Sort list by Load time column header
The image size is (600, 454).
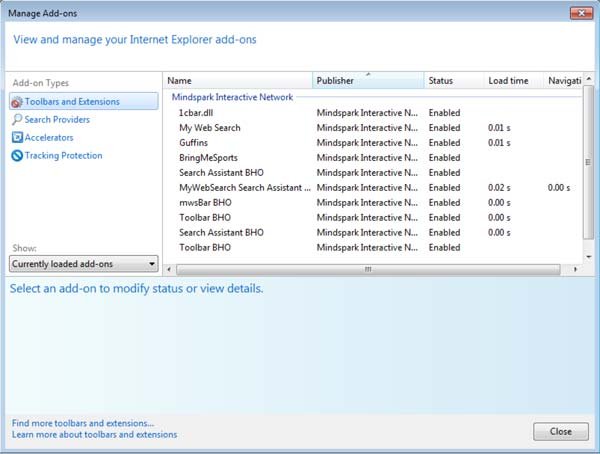click(514, 81)
